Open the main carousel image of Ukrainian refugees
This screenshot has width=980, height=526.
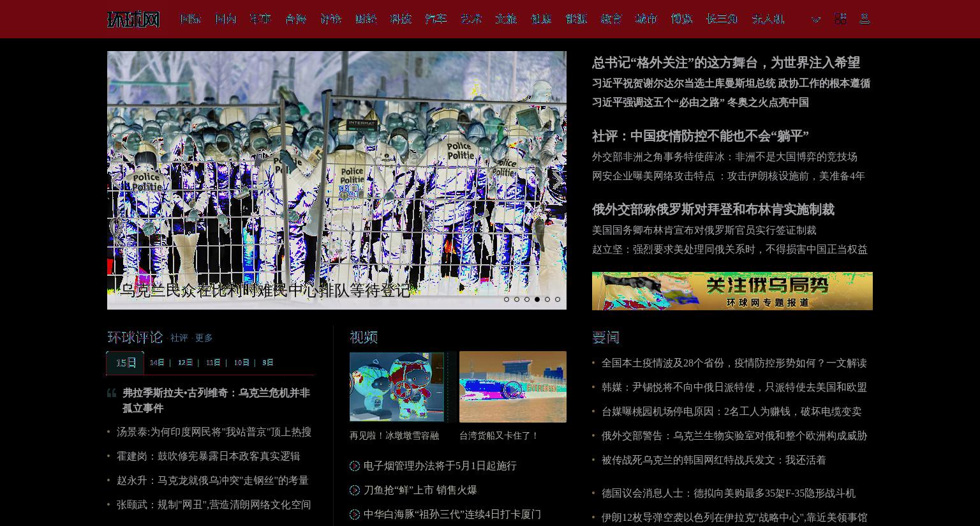pos(337,180)
